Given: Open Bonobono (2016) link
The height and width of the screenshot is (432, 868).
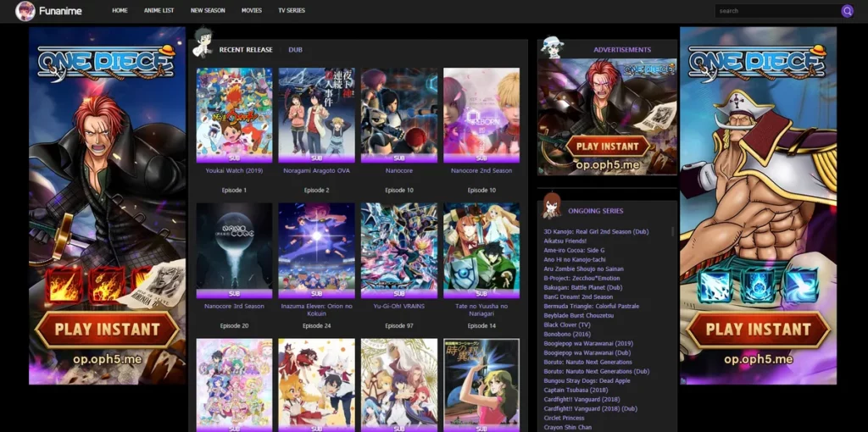Looking at the screenshot, I should [567, 334].
